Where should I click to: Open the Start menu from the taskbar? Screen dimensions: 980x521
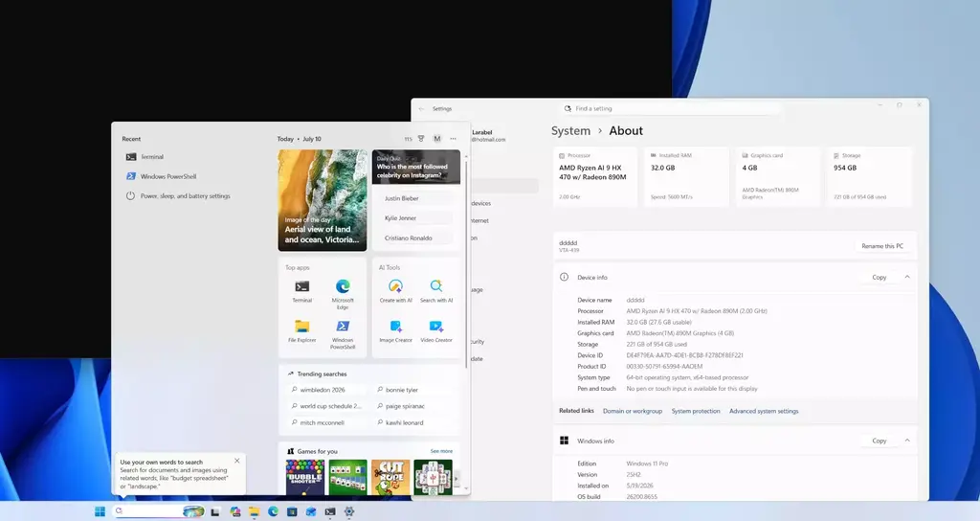click(100, 511)
